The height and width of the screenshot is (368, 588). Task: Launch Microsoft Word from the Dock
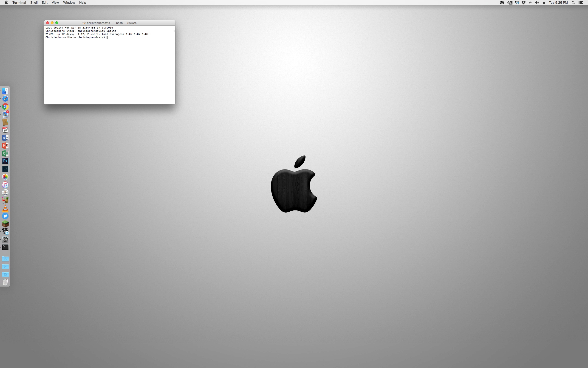pos(5,138)
